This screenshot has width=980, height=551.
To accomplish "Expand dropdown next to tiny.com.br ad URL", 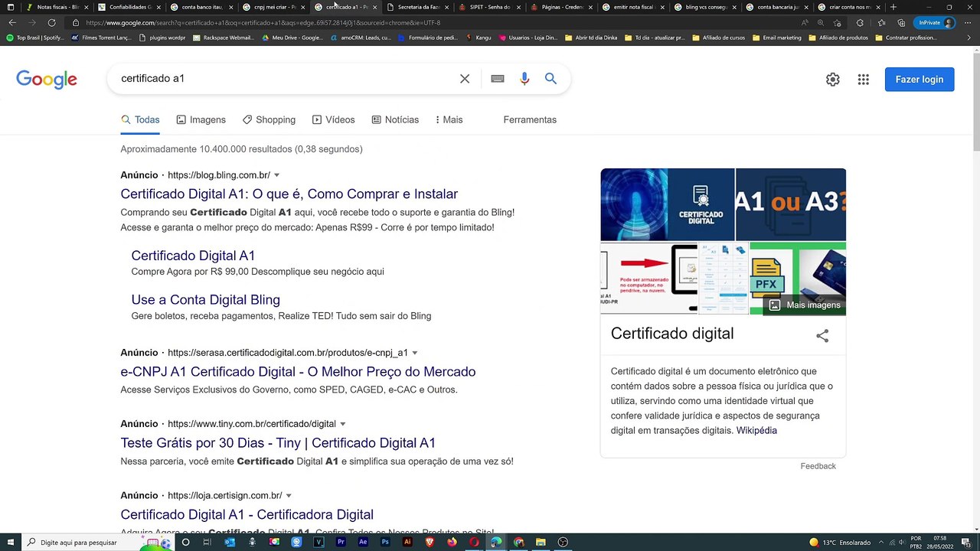I will click(343, 424).
